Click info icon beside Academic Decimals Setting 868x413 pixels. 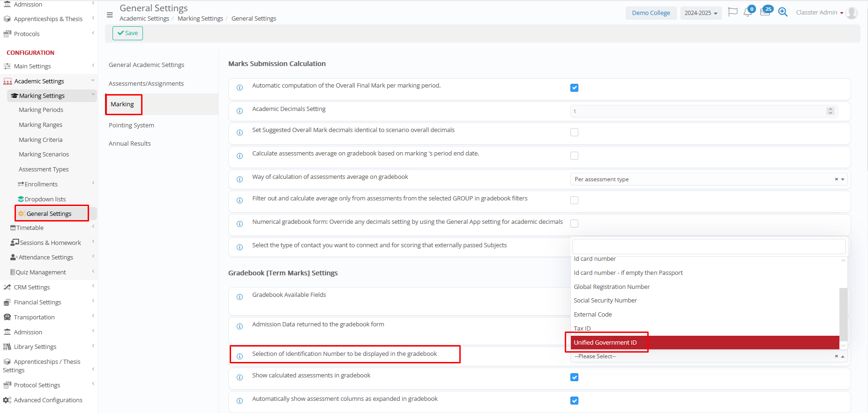[x=239, y=111]
